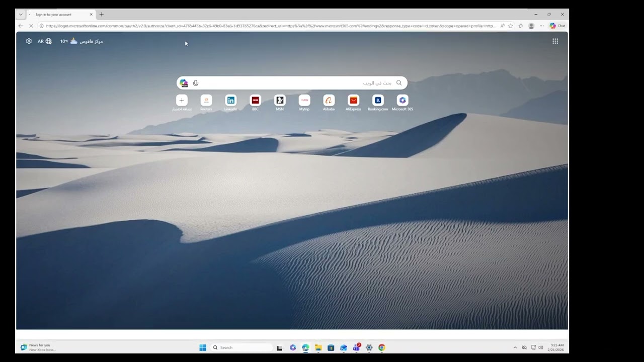Screen dimensions: 644x362
Task: Change language via AR globe button
Action: [x=45, y=41]
